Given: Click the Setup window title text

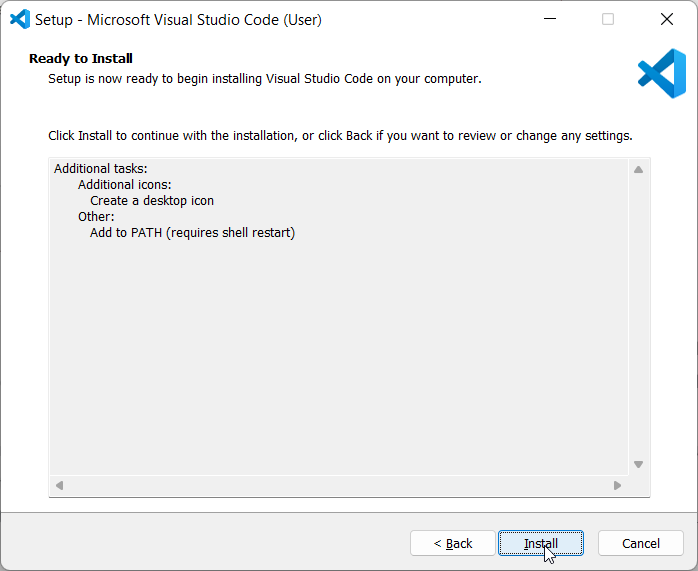Looking at the screenshot, I should [178, 20].
